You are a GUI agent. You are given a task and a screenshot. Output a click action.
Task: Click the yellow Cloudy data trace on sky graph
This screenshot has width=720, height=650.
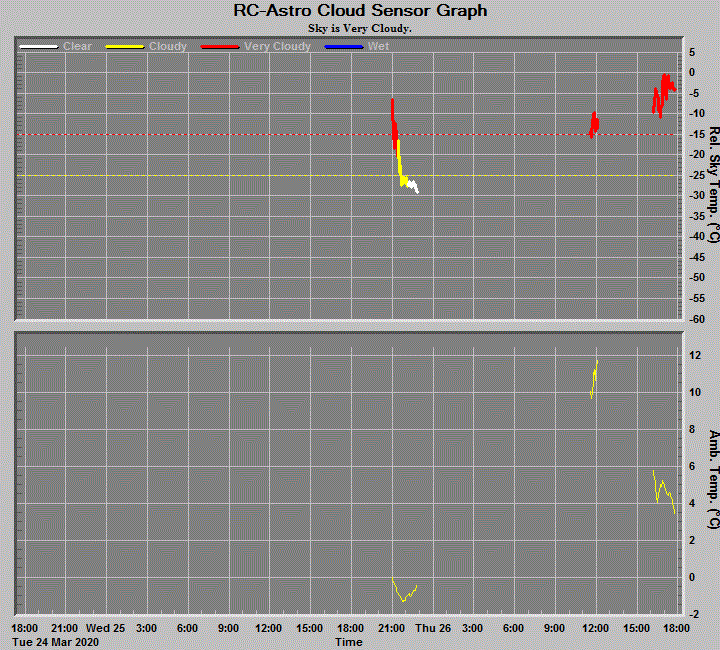click(x=401, y=164)
